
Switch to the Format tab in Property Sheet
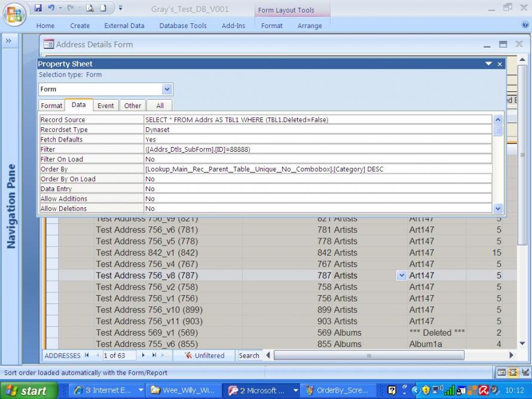pos(51,106)
